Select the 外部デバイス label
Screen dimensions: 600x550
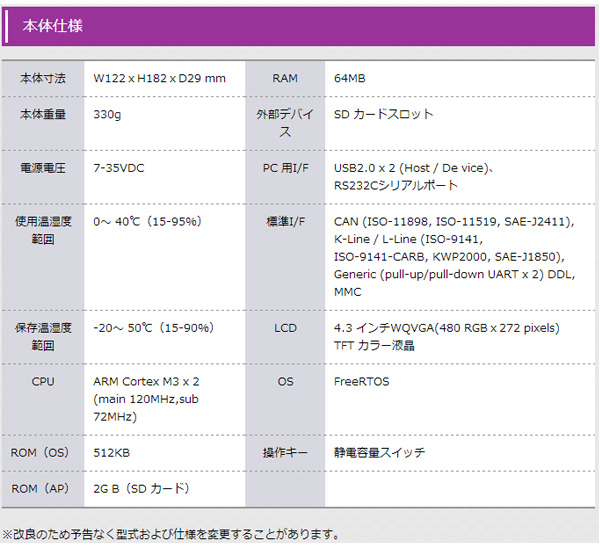coord(285,123)
